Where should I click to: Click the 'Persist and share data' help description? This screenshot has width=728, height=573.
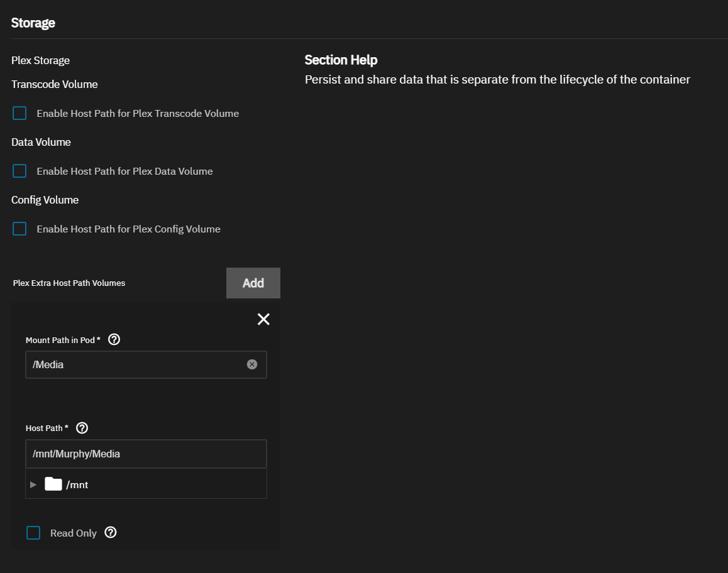497,80
